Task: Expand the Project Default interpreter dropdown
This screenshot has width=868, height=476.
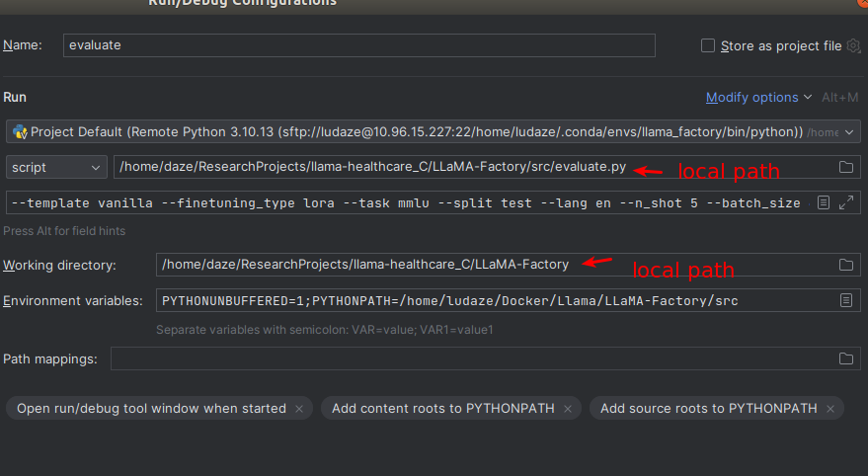Action: pos(849,132)
